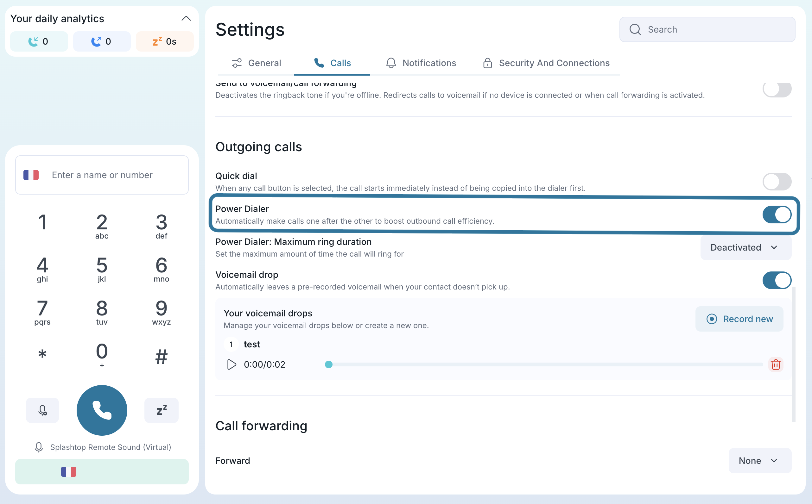Disable the Power Dialer toggle
The height and width of the screenshot is (504, 812).
pyautogui.click(x=777, y=214)
